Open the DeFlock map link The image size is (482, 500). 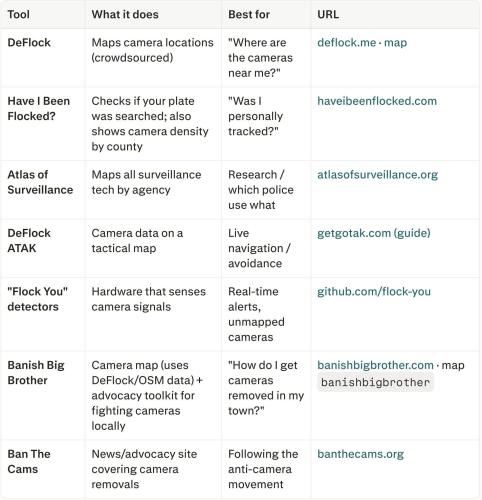[x=395, y=43]
